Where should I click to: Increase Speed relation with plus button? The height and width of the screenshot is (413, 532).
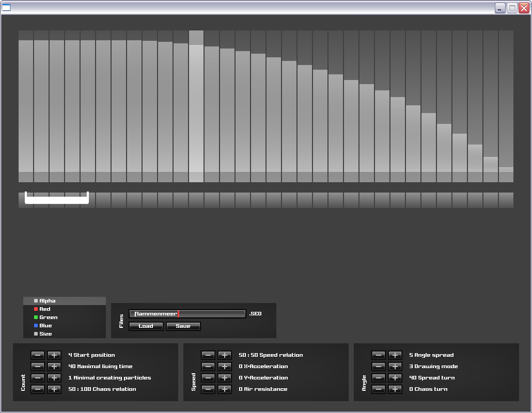225,355
